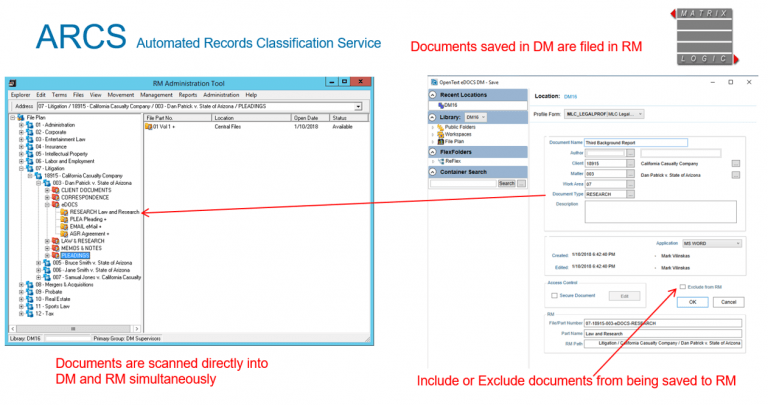Image resolution: width=768 pixels, height=405 pixels.
Task: Open the Address path dropdown
Action: click(x=359, y=106)
